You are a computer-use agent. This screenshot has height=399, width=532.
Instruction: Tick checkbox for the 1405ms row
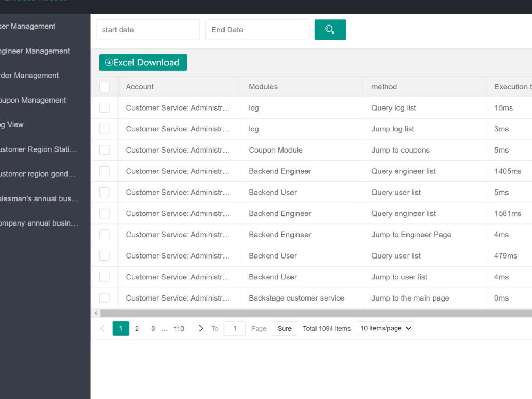(x=104, y=171)
